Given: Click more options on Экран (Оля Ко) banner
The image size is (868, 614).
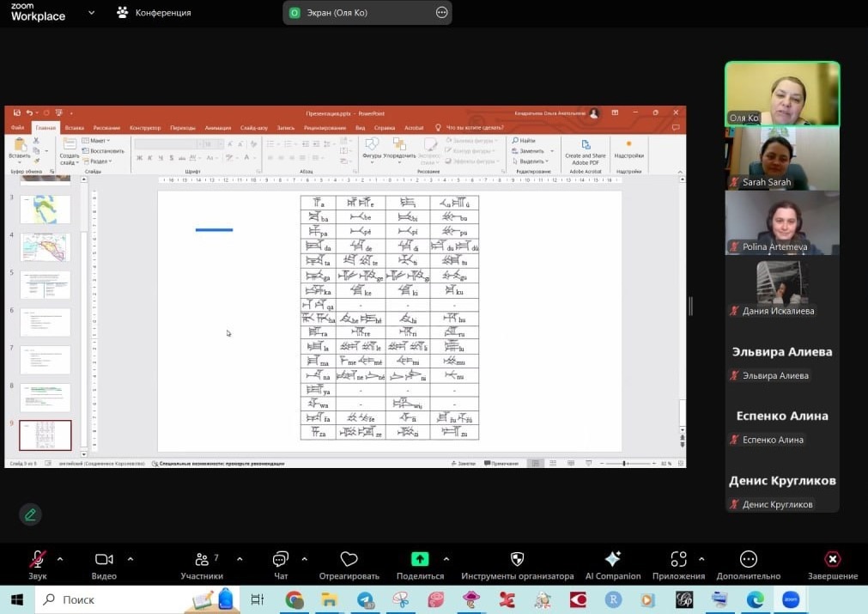Looking at the screenshot, I should 442,13.
